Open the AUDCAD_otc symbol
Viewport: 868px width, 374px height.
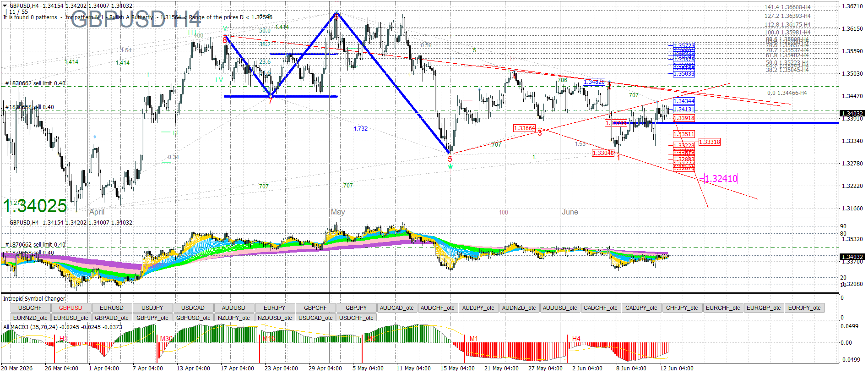pyautogui.click(x=397, y=308)
